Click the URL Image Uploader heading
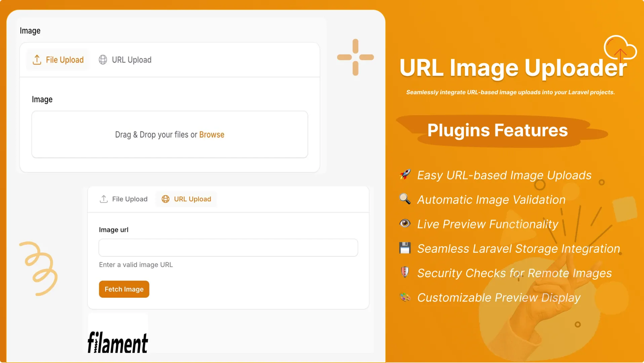Viewport: 644px width, 363px height. point(512,68)
